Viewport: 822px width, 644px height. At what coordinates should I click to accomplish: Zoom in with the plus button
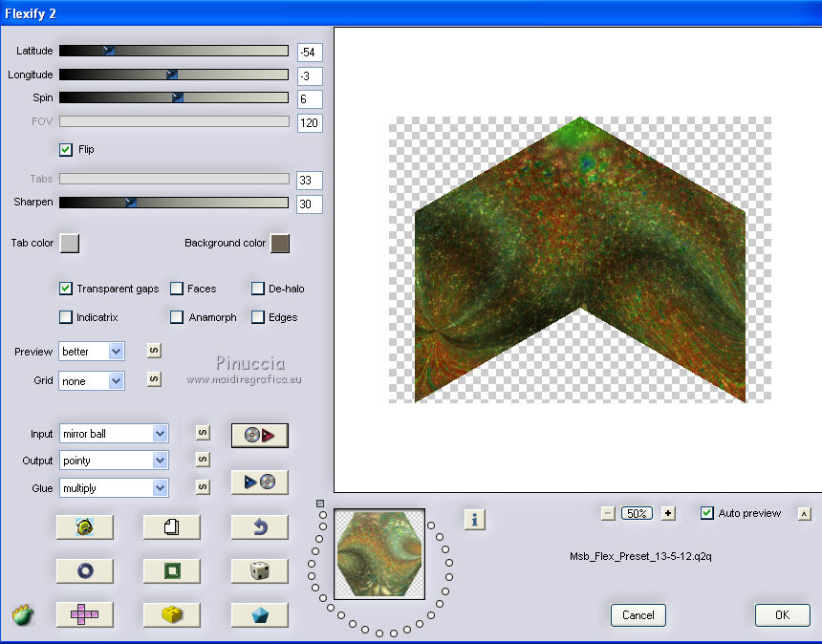click(668, 513)
